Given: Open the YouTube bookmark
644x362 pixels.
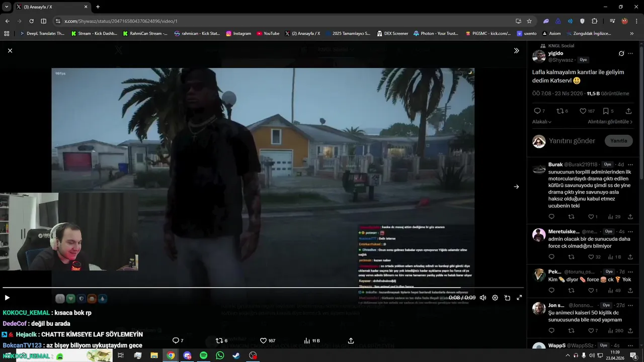Looking at the screenshot, I should (x=268, y=34).
